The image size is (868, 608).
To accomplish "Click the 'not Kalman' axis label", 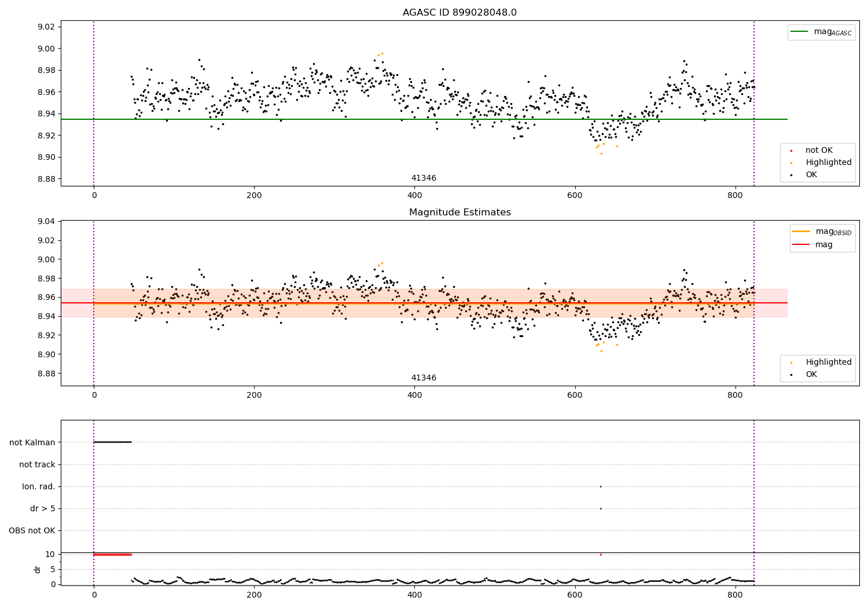I will coord(32,442).
